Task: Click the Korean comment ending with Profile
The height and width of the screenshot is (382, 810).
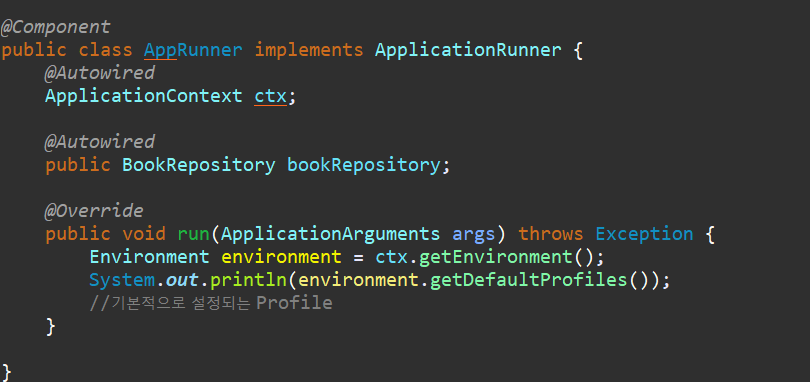Action: [211, 303]
